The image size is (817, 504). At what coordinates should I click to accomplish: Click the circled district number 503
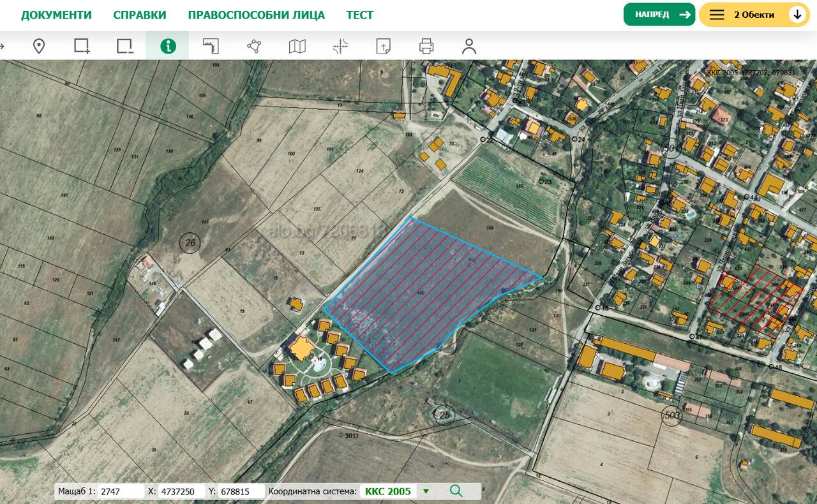click(672, 415)
